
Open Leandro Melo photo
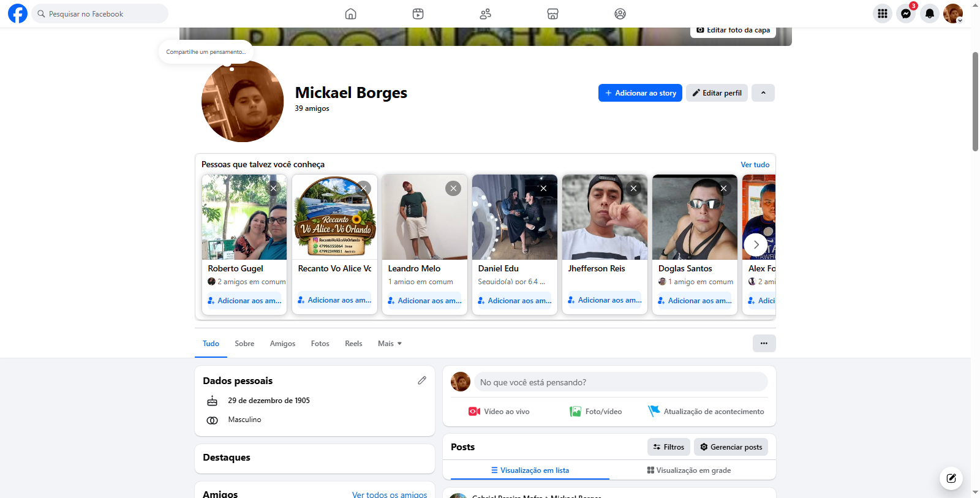click(x=424, y=217)
